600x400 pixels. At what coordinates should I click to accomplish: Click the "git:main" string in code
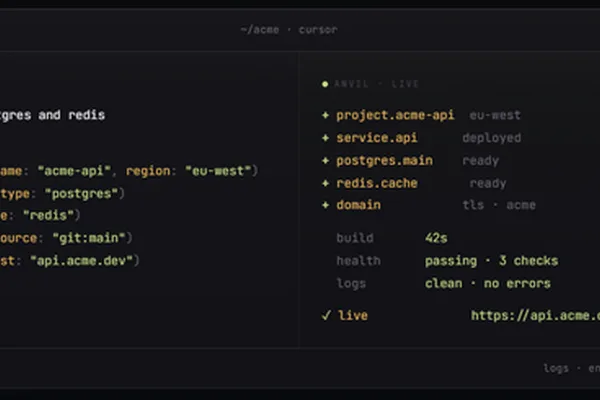pos(89,238)
